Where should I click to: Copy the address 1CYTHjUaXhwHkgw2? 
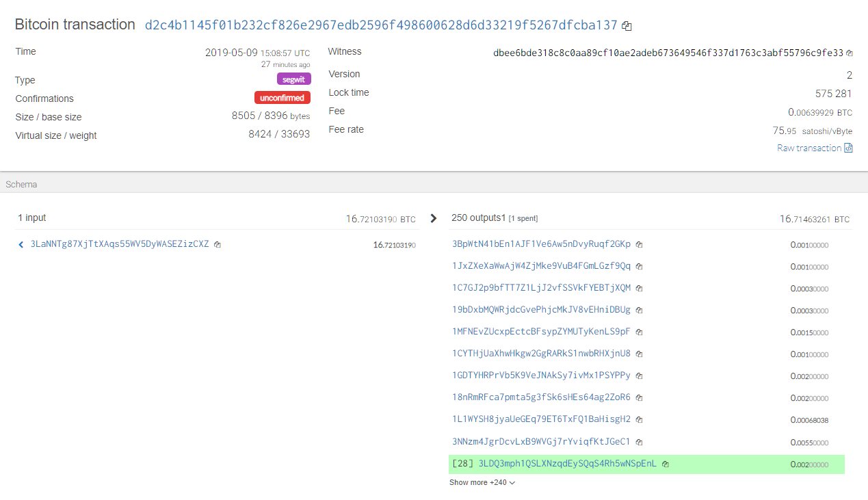(639, 354)
